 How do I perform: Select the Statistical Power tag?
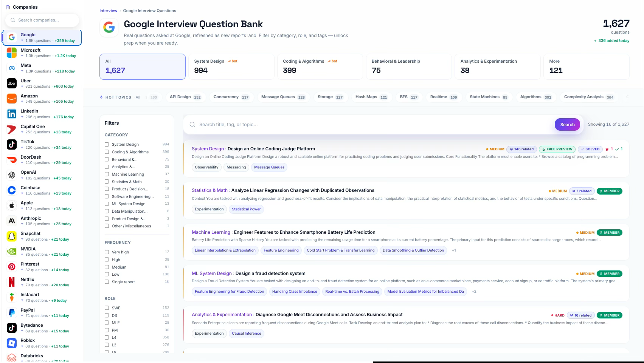(x=246, y=209)
